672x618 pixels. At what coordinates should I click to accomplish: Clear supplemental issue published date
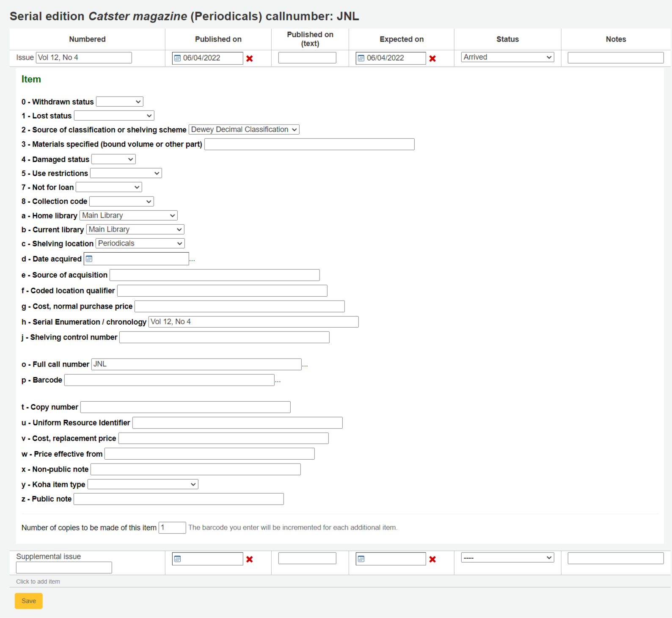pos(250,559)
